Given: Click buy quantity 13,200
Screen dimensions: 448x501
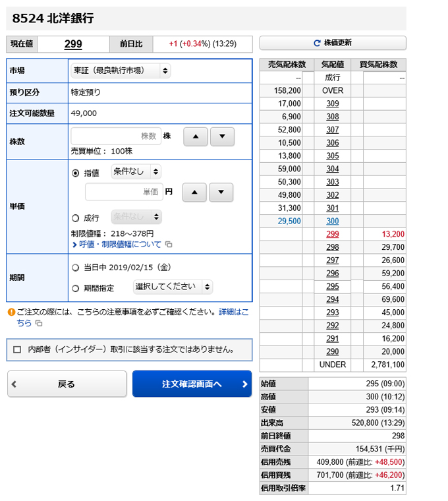Looking at the screenshot, I should [393, 234].
